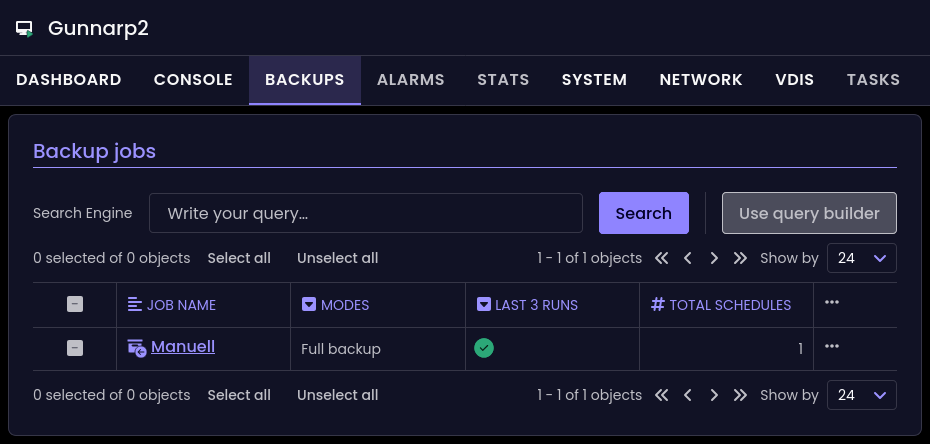Switch to the Console tab

click(193, 80)
